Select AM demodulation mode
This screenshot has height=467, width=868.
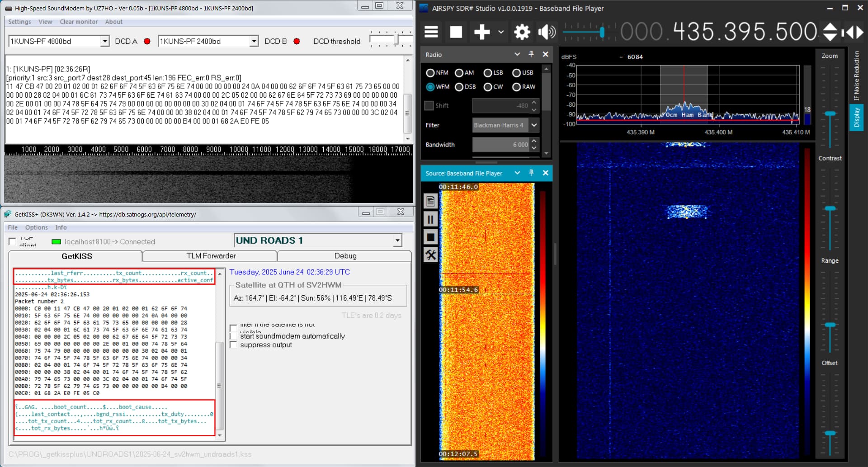pos(464,73)
